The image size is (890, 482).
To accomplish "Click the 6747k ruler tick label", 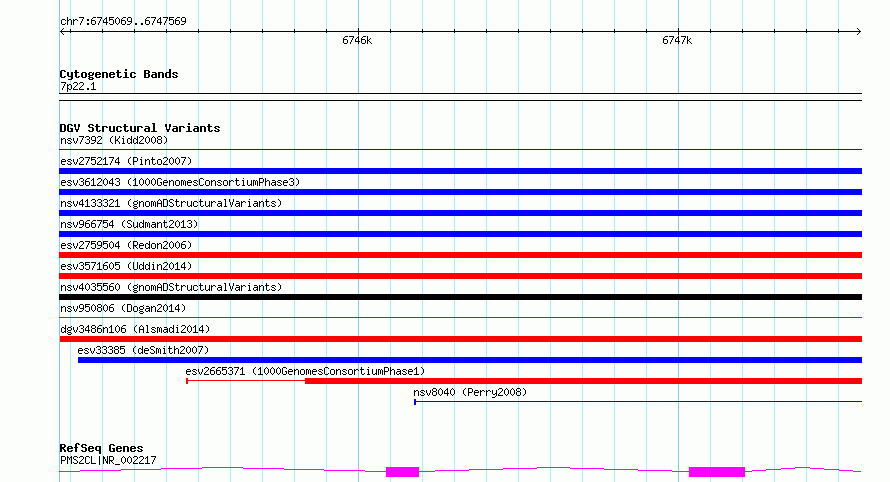I will click(x=677, y=40).
